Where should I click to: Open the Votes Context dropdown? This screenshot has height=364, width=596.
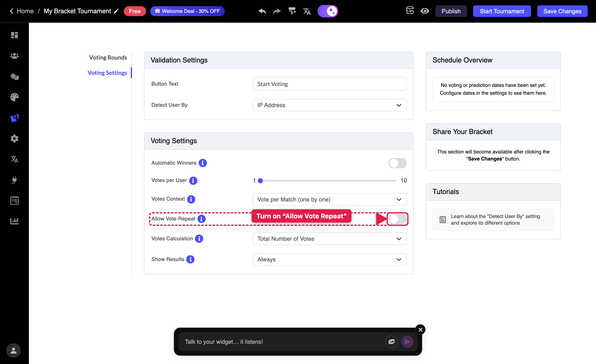329,199
